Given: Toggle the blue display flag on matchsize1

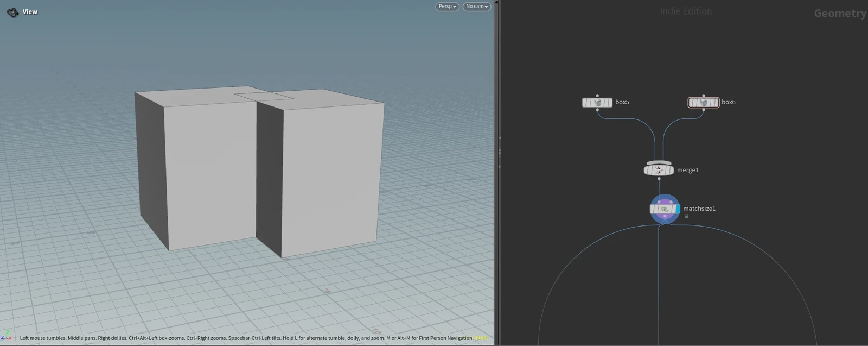Looking at the screenshot, I should pyautogui.click(x=678, y=209).
